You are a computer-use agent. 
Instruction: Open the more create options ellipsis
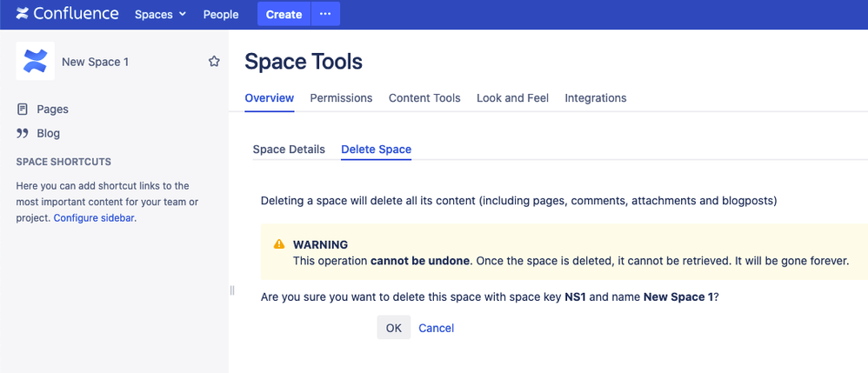click(325, 14)
